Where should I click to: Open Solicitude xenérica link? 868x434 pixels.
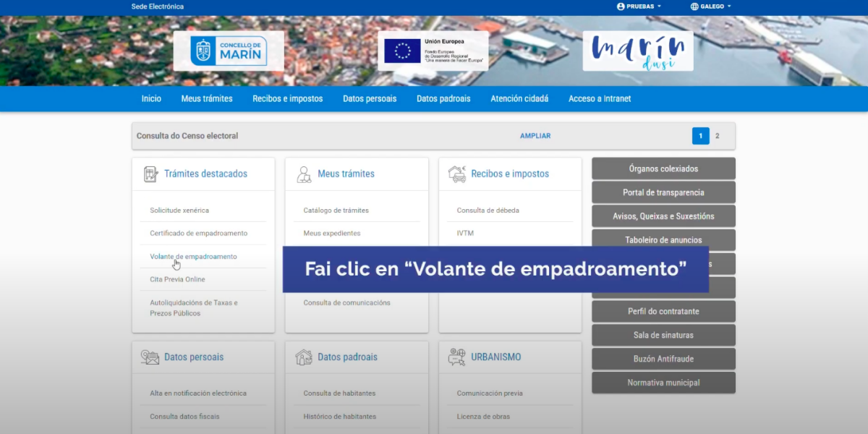coord(179,210)
